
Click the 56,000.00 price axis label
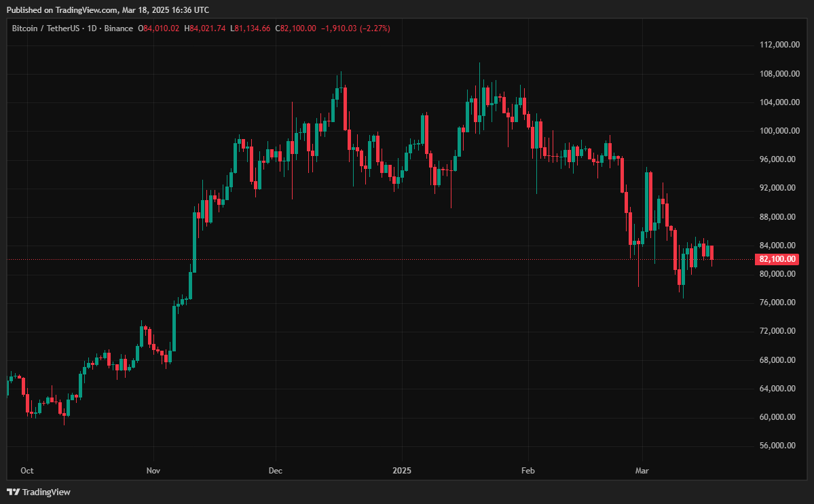[x=777, y=446]
